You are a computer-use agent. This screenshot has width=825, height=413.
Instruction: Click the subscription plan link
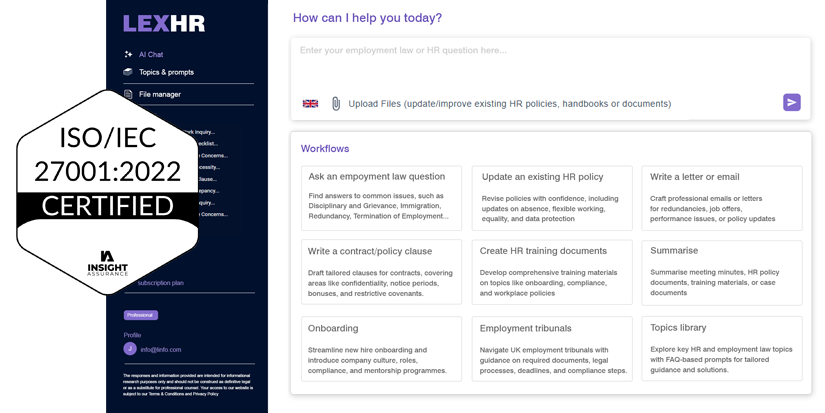click(160, 283)
